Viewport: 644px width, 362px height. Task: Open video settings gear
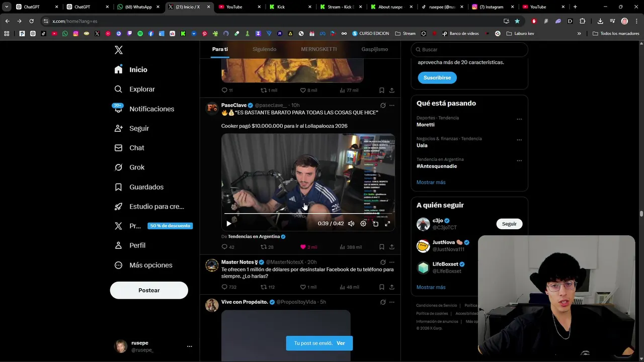pyautogui.click(x=363, y=224)
